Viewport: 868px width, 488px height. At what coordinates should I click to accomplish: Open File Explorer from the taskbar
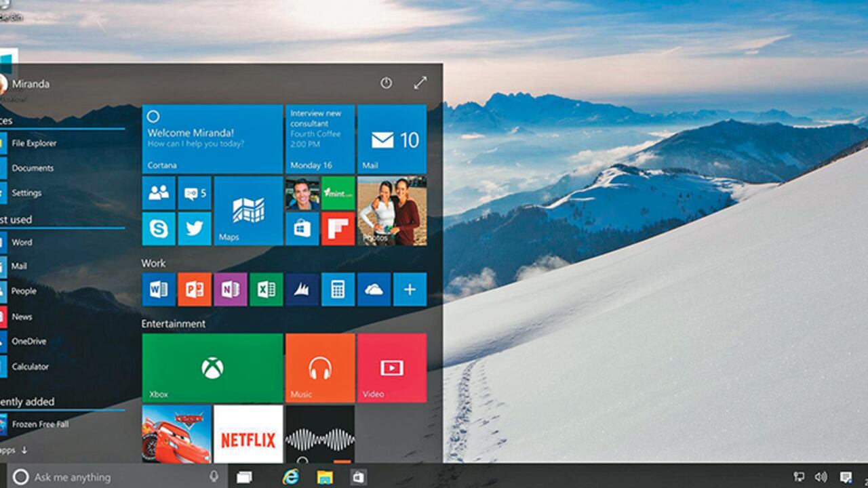point(325,477)
